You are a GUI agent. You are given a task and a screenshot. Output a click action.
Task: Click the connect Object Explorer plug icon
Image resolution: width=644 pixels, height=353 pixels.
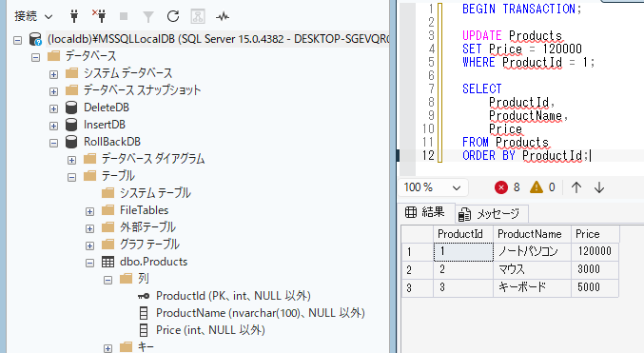click(x=74, y=16)
